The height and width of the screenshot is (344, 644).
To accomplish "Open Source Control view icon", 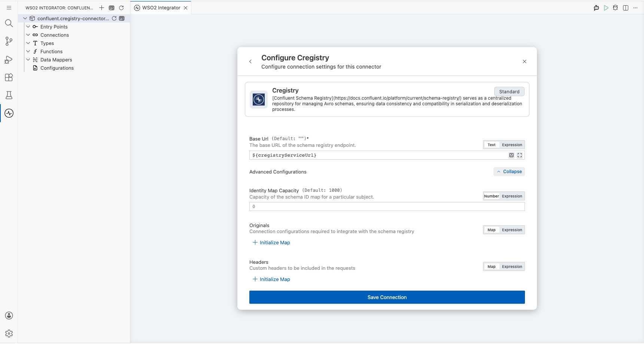I will [9, 41].
